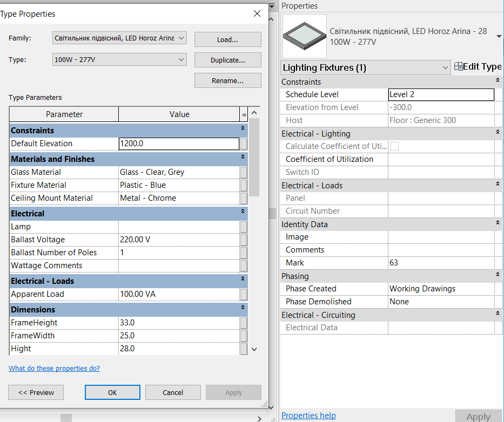Click the Default Elevation value field
Image resolution: width=504 pixels, height=422 pixels.
[x=178, y=144]
